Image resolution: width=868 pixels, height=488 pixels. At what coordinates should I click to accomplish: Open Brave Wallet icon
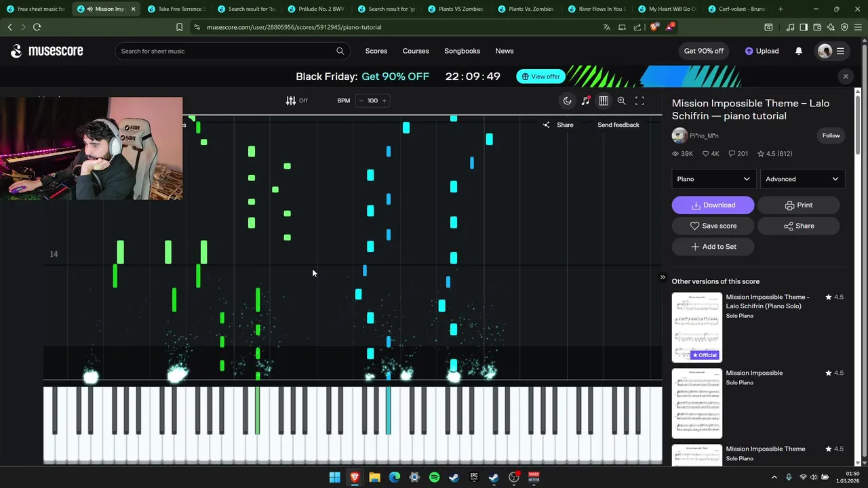(817, 27)
